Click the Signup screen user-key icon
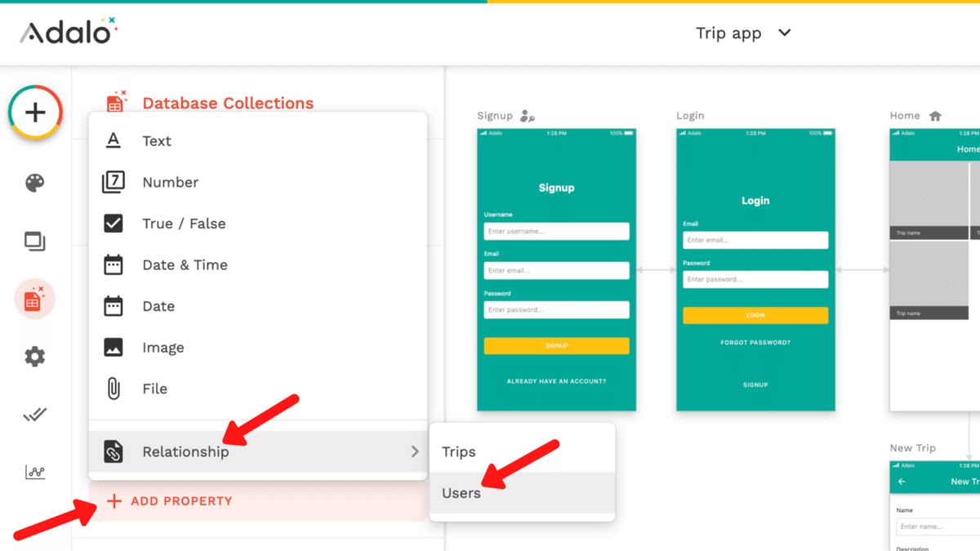 pyautogui.click(x=528, y=116)
